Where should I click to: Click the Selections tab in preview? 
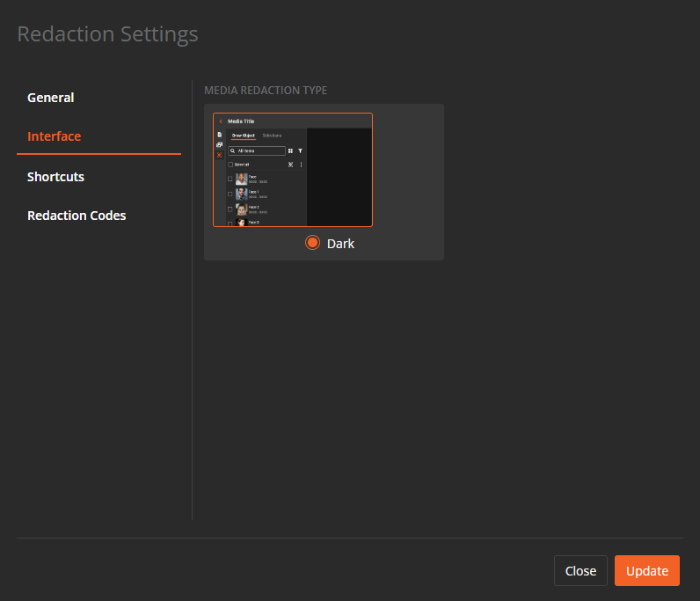tap(272, 136)
